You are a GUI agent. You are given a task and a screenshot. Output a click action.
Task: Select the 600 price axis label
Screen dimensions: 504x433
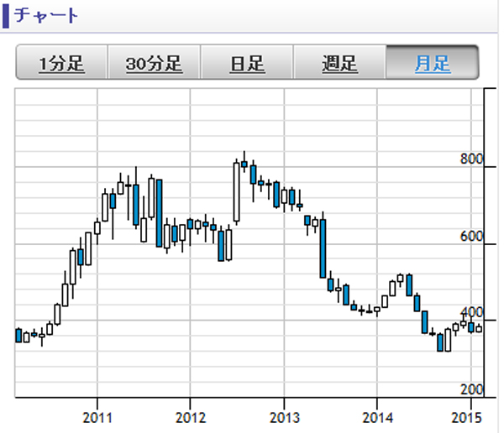point(472,237)
